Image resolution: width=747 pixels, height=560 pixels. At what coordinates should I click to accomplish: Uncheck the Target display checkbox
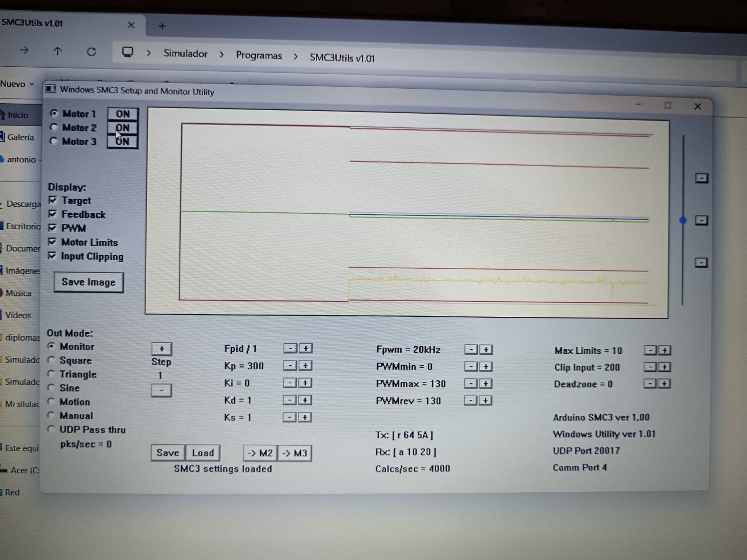pyautogui.click(x=53, y=200)
